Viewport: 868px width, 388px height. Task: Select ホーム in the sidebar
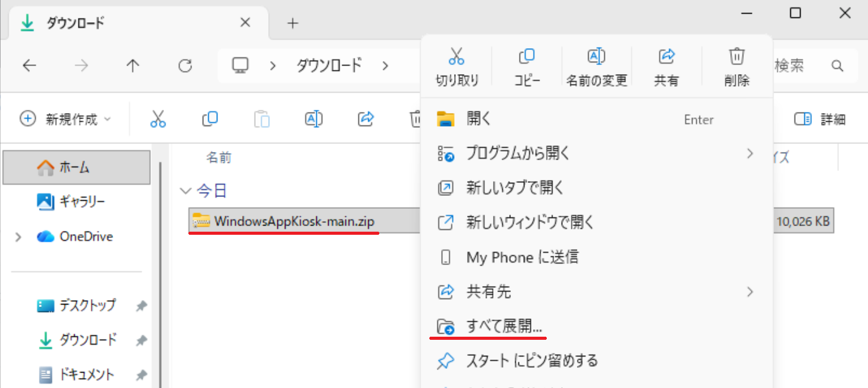(77, 167)
